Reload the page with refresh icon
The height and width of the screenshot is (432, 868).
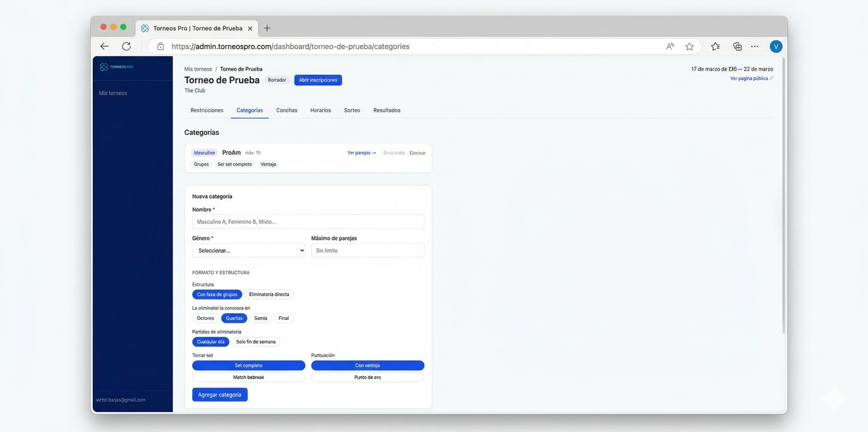click(126, 46)
